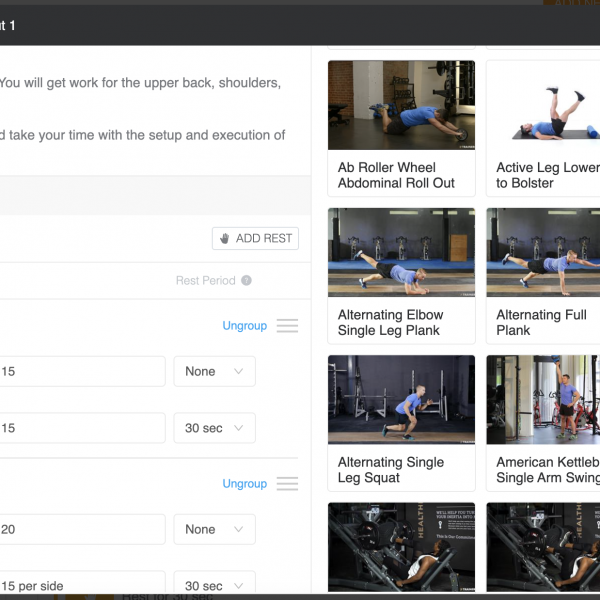Click the first 15 reps input field
600x600 pixels.
(x=82, y=371)
